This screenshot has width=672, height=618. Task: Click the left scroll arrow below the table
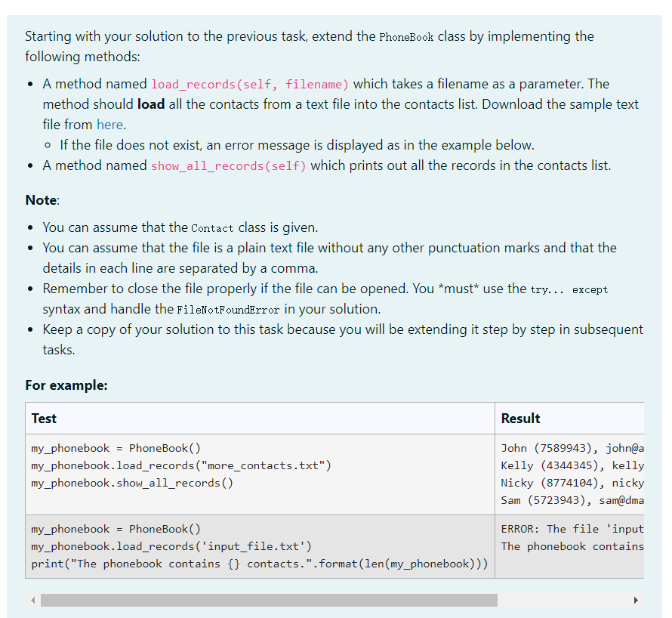pyautogui.click(x=32, y=599)
